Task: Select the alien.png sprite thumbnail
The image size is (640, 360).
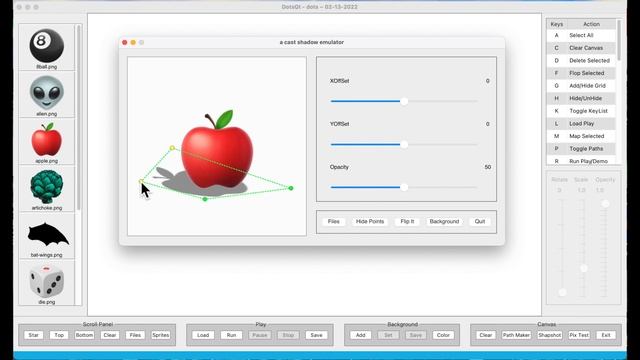Action: [47, 95]
